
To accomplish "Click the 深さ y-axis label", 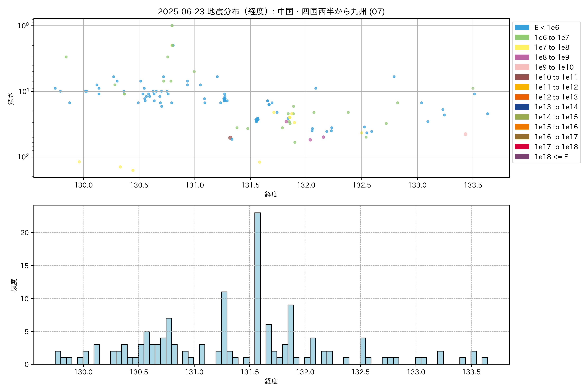I will 11,98.
